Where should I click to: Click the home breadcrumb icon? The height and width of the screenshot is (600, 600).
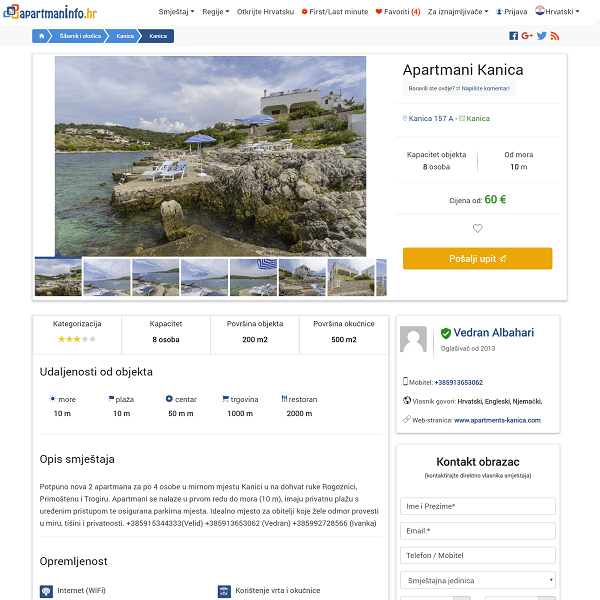[41, 36]
